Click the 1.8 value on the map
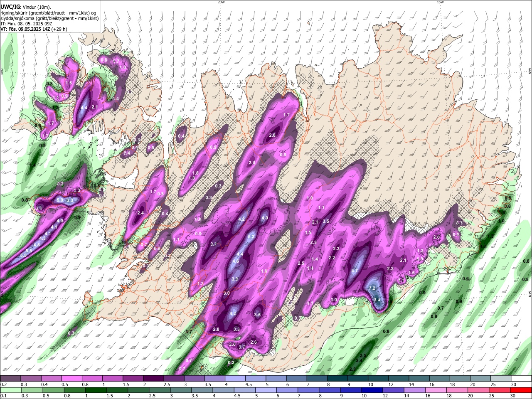 pyautogui.click(x=195, y=173)
